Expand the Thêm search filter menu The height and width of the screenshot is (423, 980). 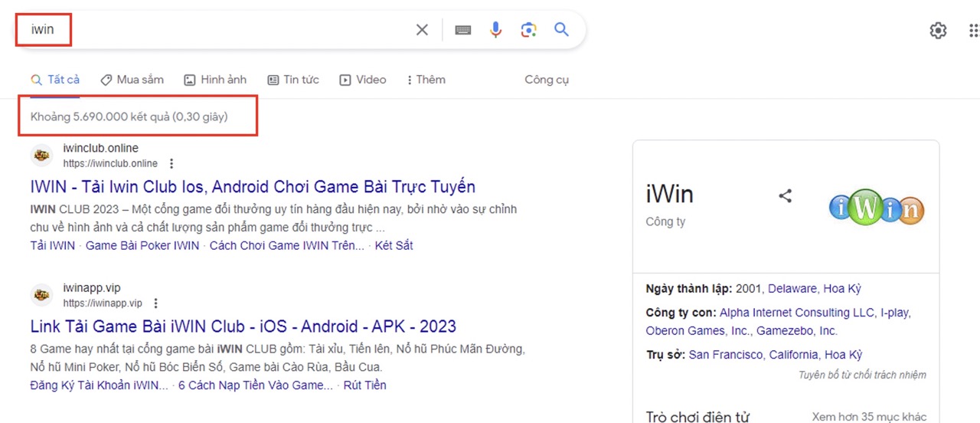426,80
